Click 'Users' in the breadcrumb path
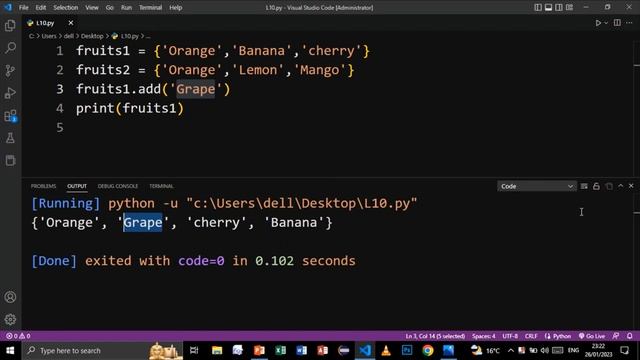Screen dimensions: 640x360 point(49,36)
